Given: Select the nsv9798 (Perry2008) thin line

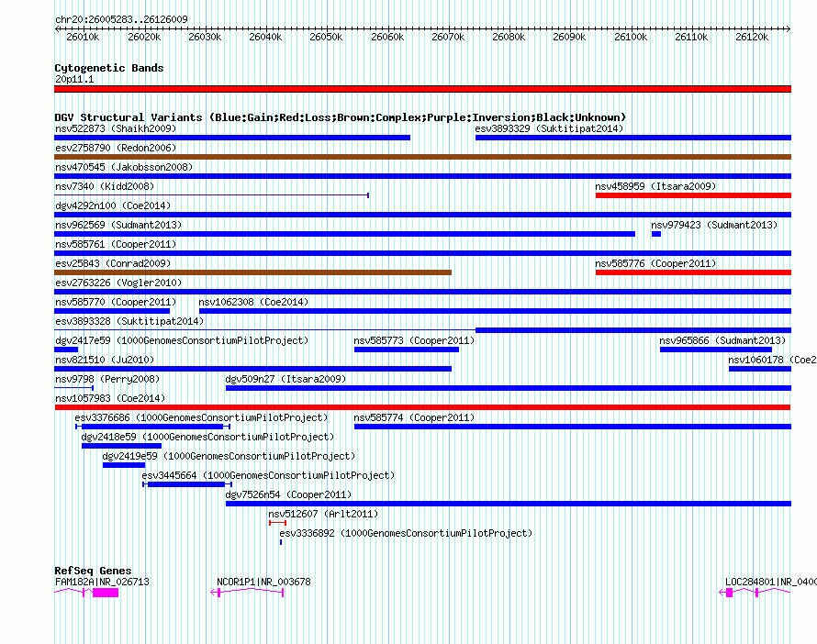Looking at the screenshot, I should coord(74,388).
